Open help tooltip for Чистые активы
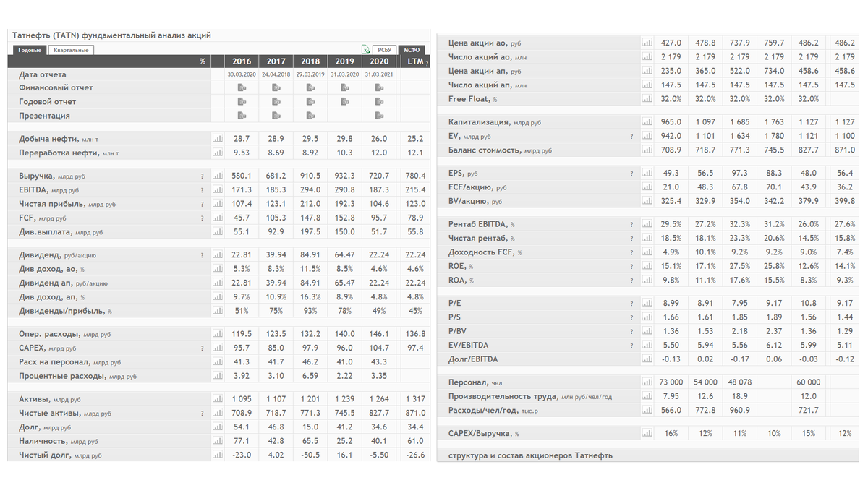This screenshot has width=868, height=488. (202, 414)
